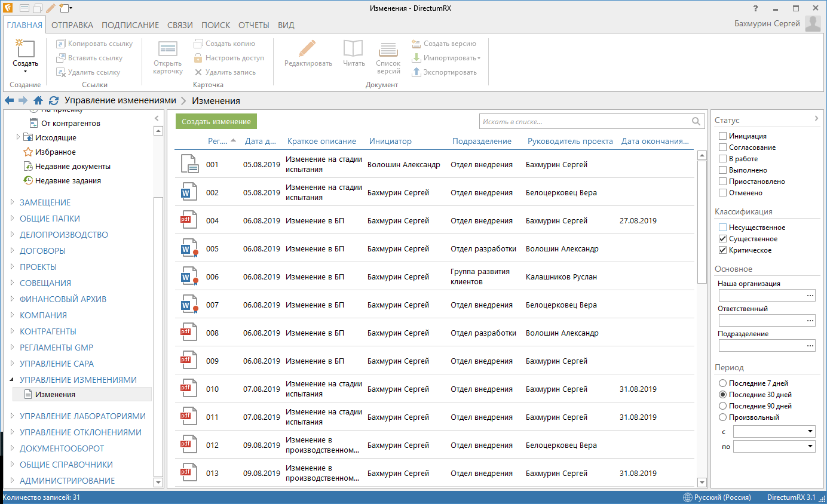Click Вставить ссылку in the ribbon
Image resolution: width=827 pixels, height=504 pixels.
[x=89, y=58]
